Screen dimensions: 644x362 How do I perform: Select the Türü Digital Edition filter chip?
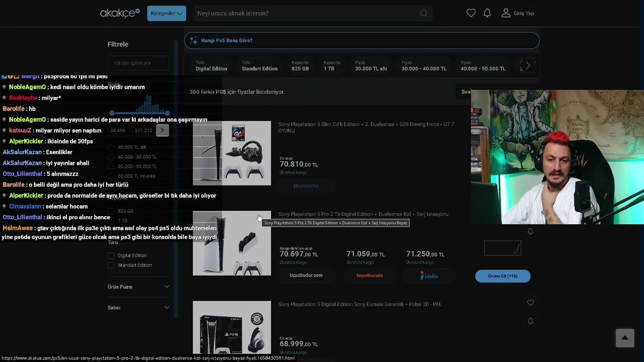(x=211, y=66)
